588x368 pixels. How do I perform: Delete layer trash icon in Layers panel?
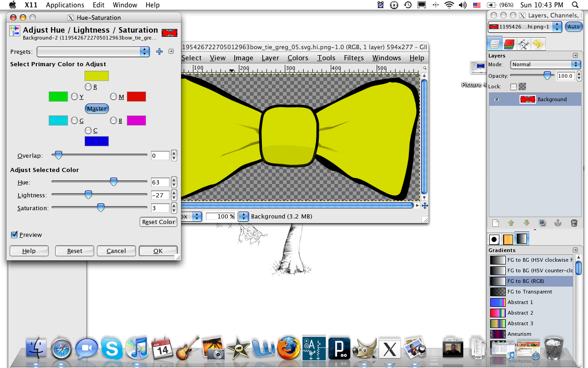tap(574, 223)
